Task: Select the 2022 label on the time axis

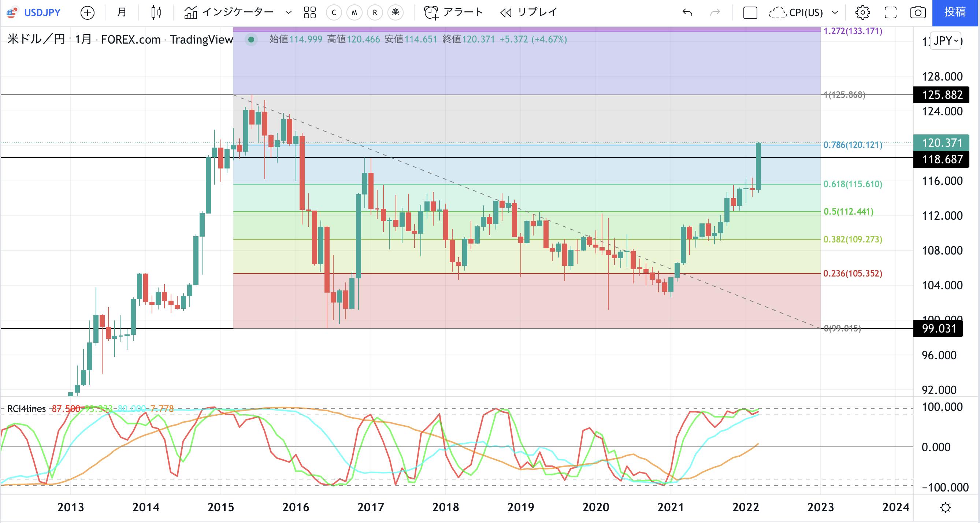Action: (x=746, y=507)
